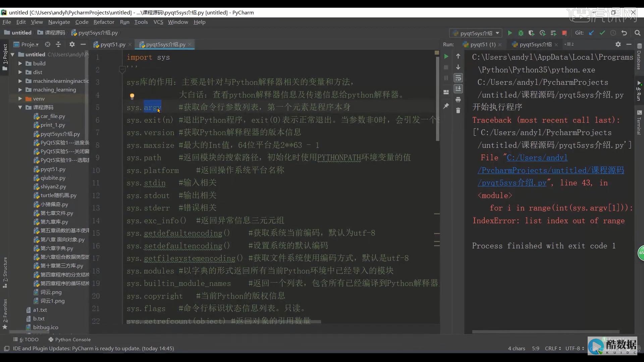Open car_file.py in project tree
This screenshot has height=362, width=644.
pyautogui.click(x=53, y=116)
